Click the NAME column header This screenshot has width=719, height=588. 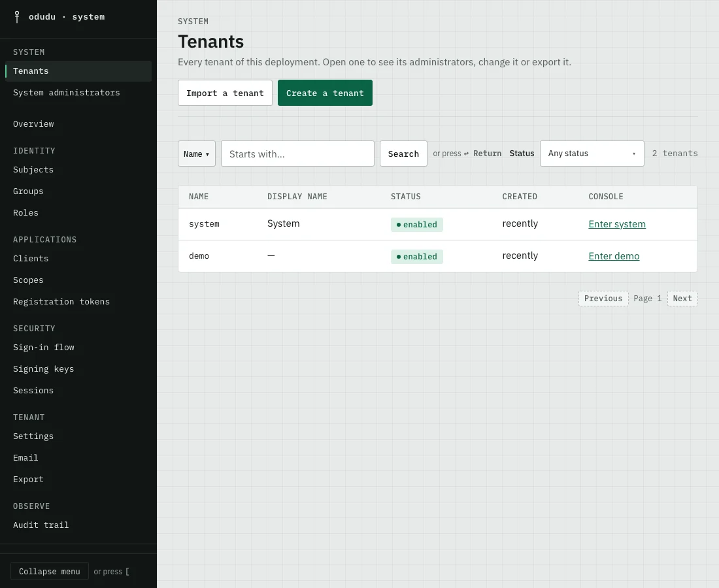[199, 197]
